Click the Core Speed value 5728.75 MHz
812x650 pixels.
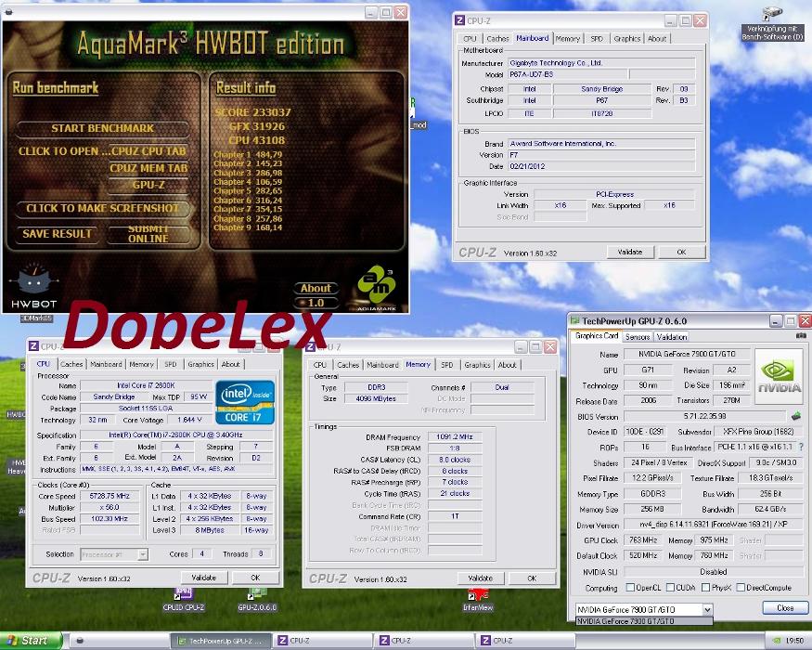tap(110, 496)
